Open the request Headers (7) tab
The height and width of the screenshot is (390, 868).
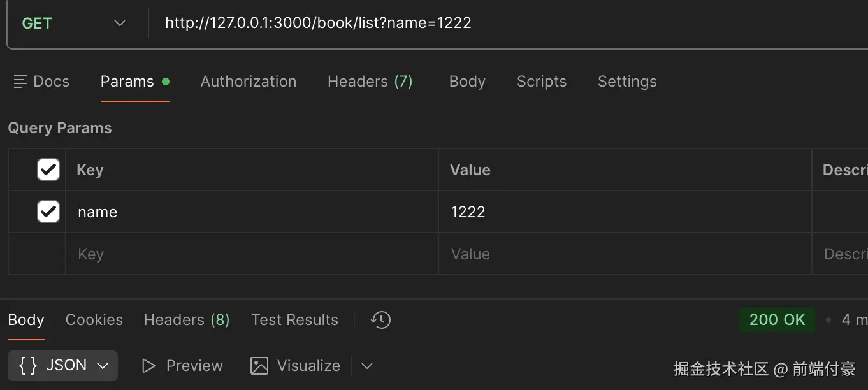[x=370, y=82]
